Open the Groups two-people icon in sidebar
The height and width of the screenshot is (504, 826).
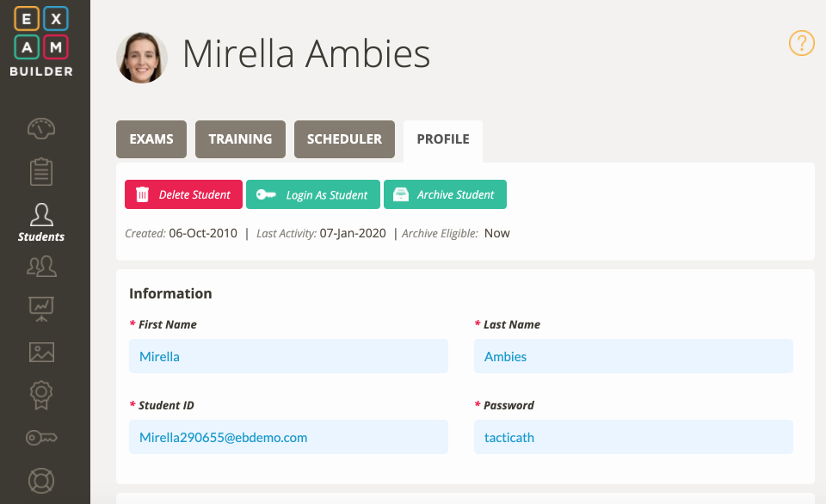coord(40,267)
